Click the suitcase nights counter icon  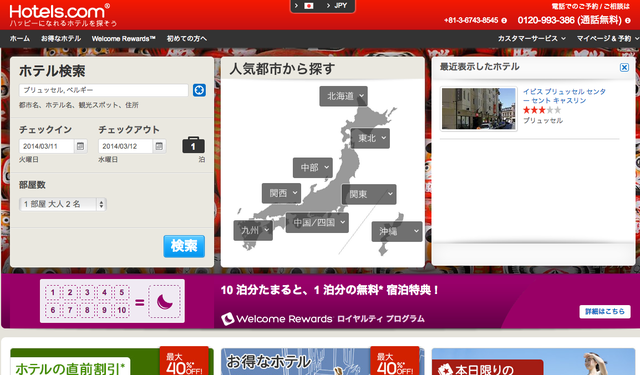point(193,145)
